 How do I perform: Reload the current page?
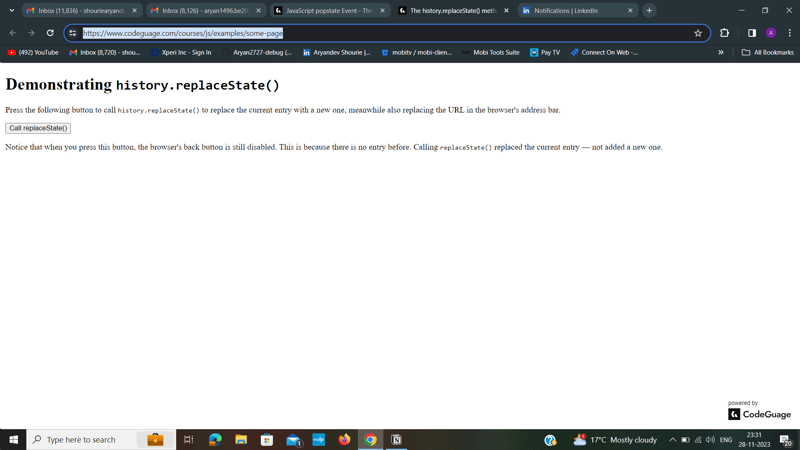click(50, 33)
